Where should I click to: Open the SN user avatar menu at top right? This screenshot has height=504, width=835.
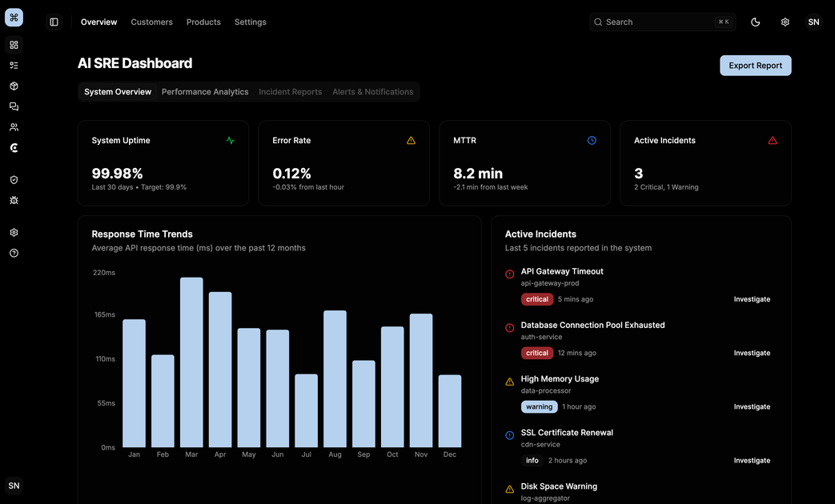click(813, 22)
